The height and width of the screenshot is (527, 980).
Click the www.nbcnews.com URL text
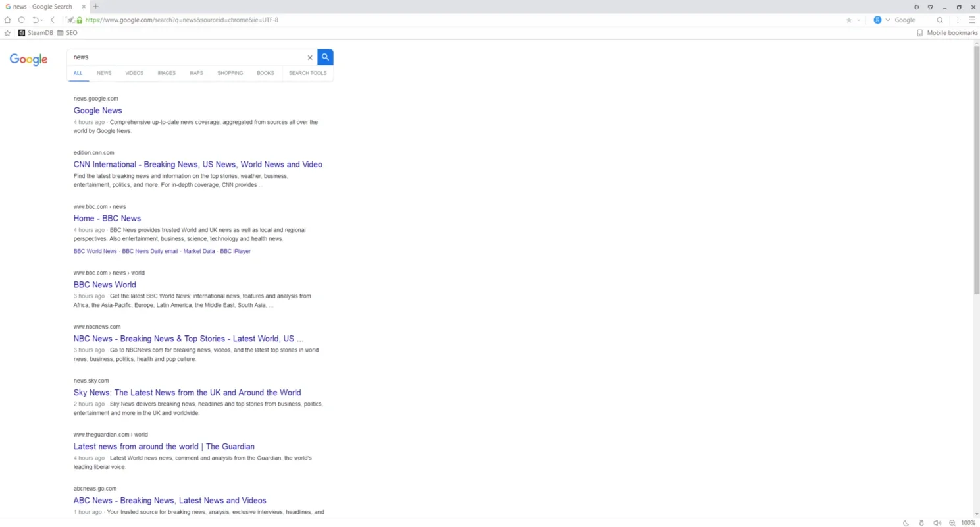(97, 327)
